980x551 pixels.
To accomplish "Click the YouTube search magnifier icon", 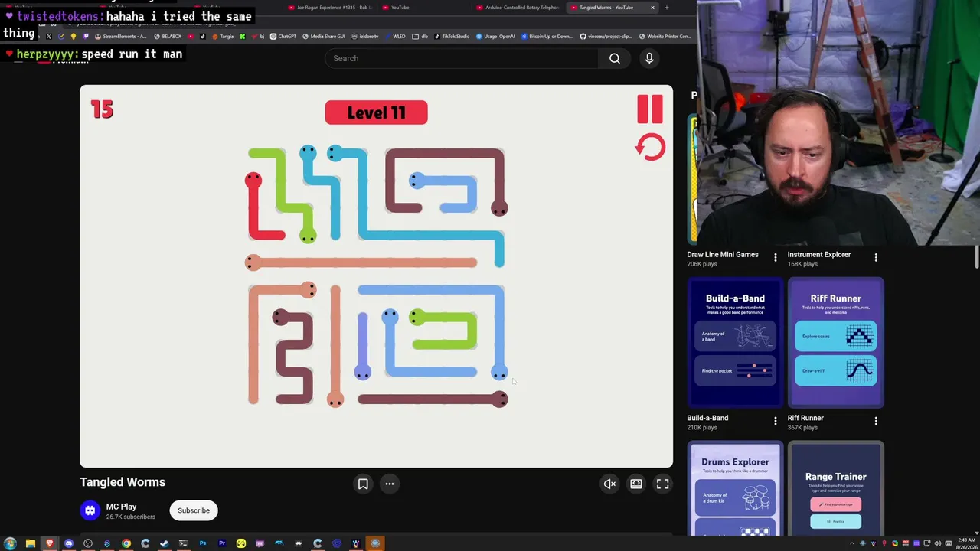I will pyautogui.click(x=615, y=58).
